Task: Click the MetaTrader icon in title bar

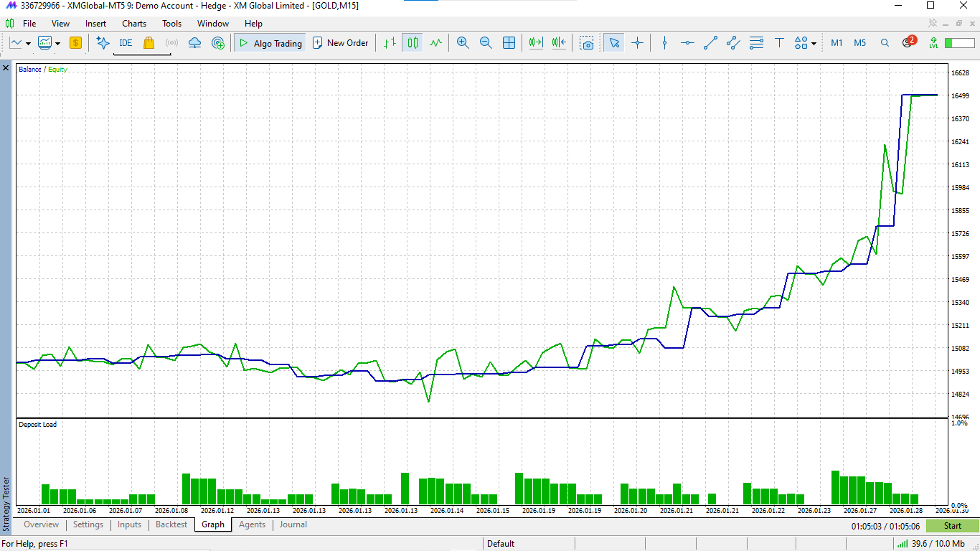Action: pos(11,6)
